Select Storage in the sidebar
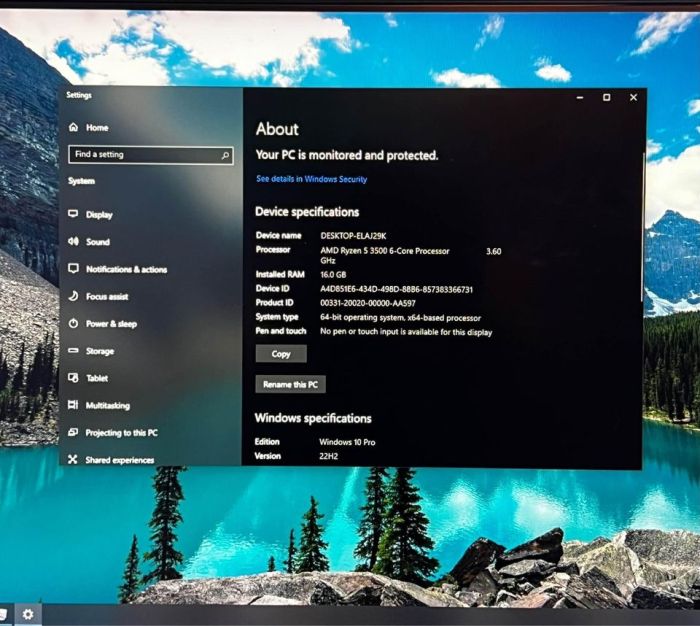 coord(100,351)
